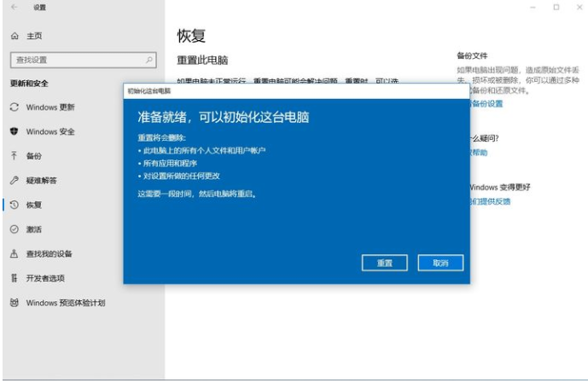This screenshot has width=588, height=383.
Task: Go to the 主页 home icon
Action: click(x=15, y=36)
